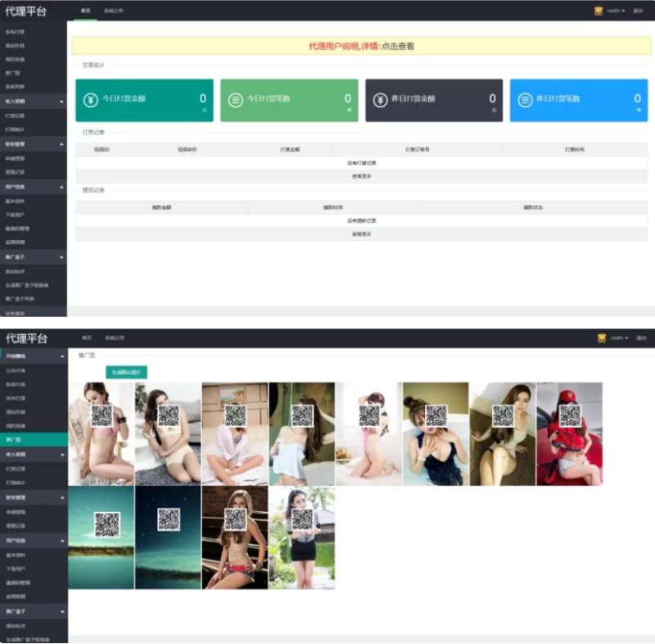
Task: Open 邀请码管理 in the dashboard sidebar
Action: point(17,229)
